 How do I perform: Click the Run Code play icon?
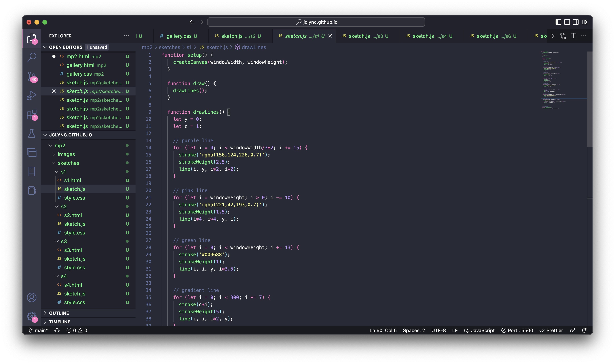553,36
